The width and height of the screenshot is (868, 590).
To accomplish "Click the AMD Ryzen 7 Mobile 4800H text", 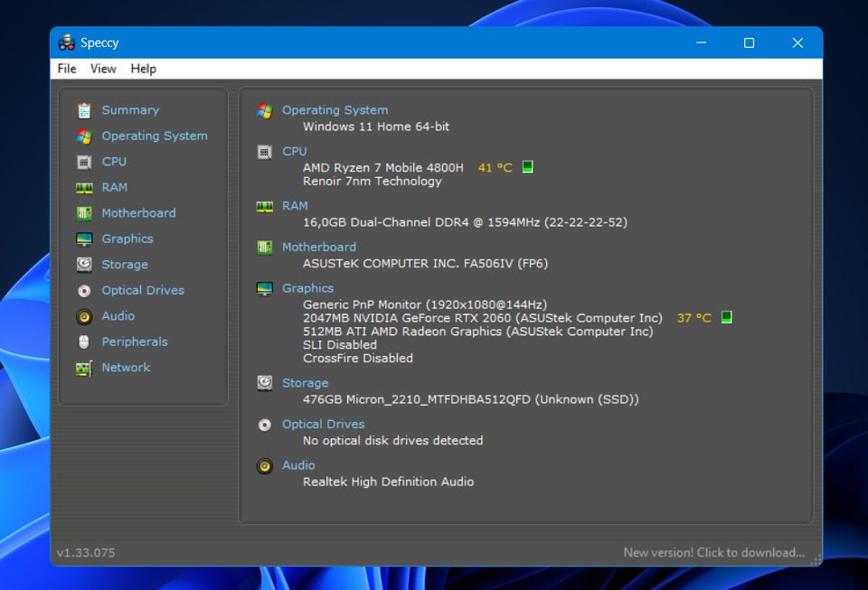I will click(383, 167).
